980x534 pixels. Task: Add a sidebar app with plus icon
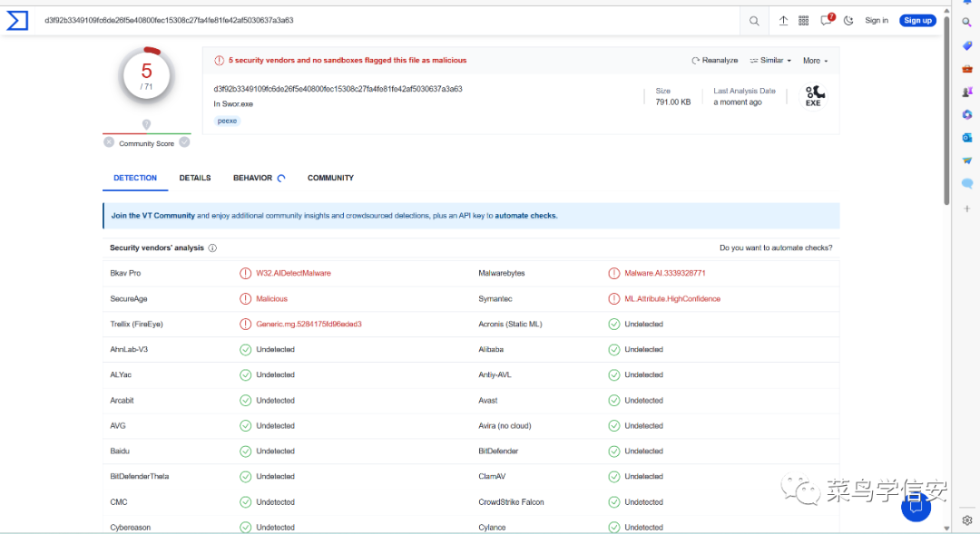click(967, 209)
